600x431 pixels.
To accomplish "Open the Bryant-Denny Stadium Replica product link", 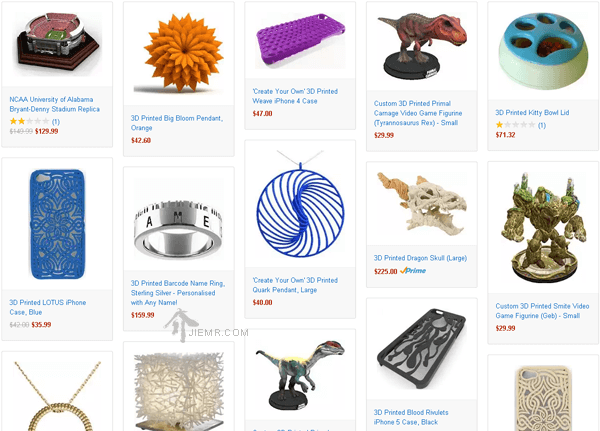I will click(x=54, y=104).
